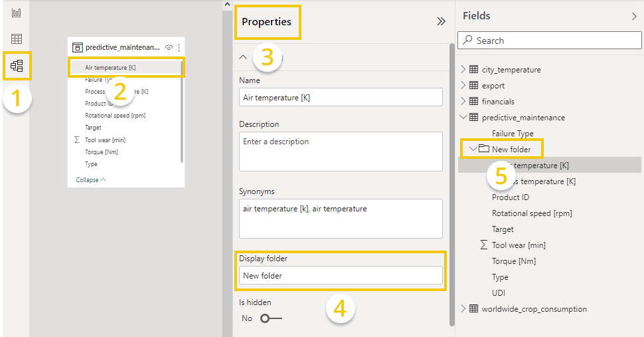Viewport: 644px width, 337px height.
Task: Open the Model view icon
Action: click(x=17, y=66)
